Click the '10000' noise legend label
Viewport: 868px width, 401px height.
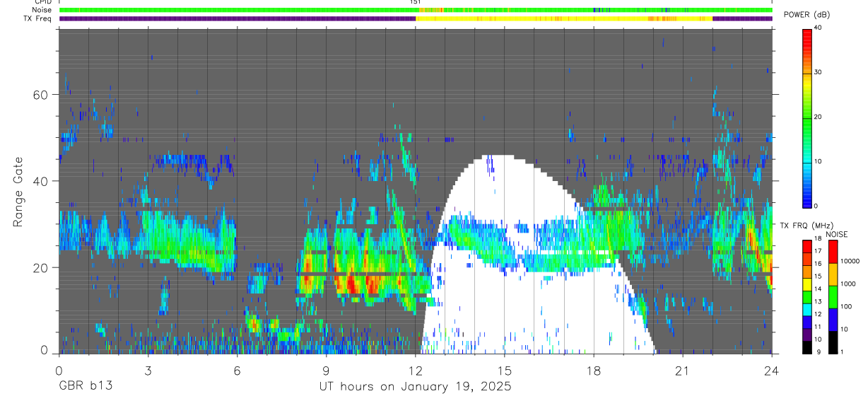(x=850, y=262)
